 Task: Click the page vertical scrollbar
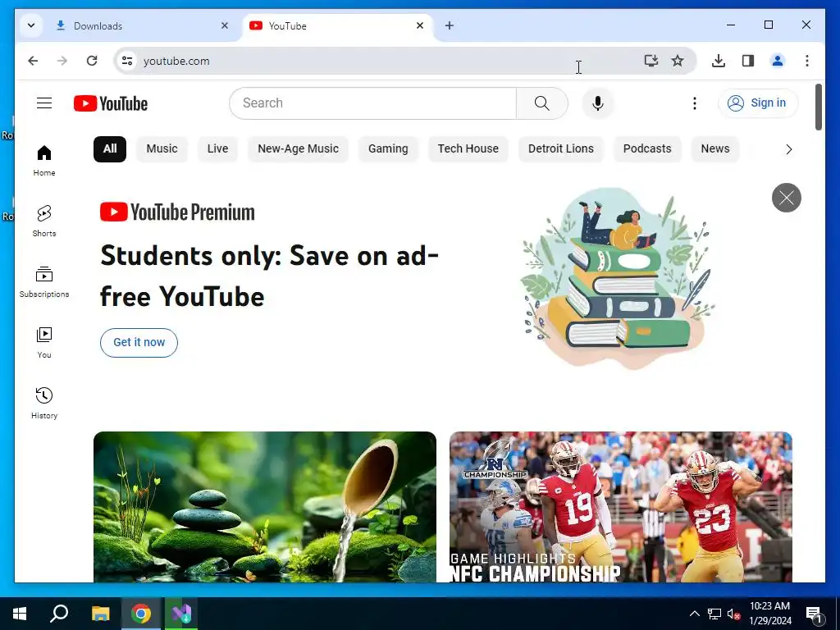click(x=818, y=107)
